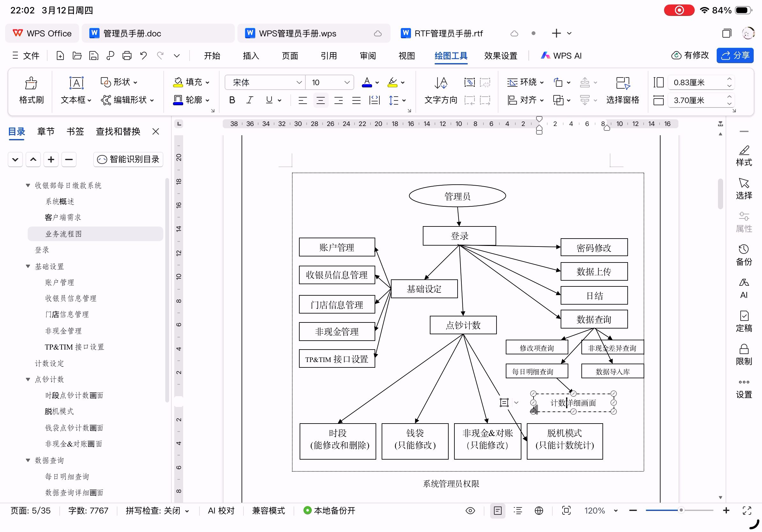Switch to the 插入 ribbon tab
762x532 pixels.
coord(250,56)
